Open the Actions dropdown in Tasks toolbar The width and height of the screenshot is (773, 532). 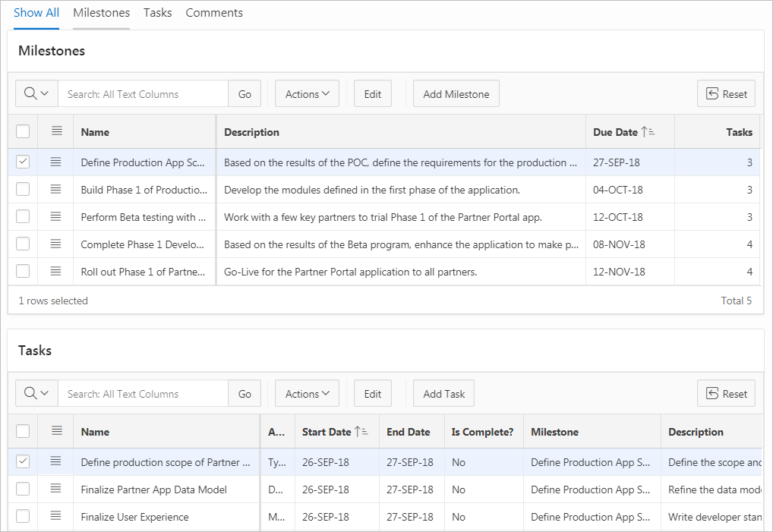307,394
